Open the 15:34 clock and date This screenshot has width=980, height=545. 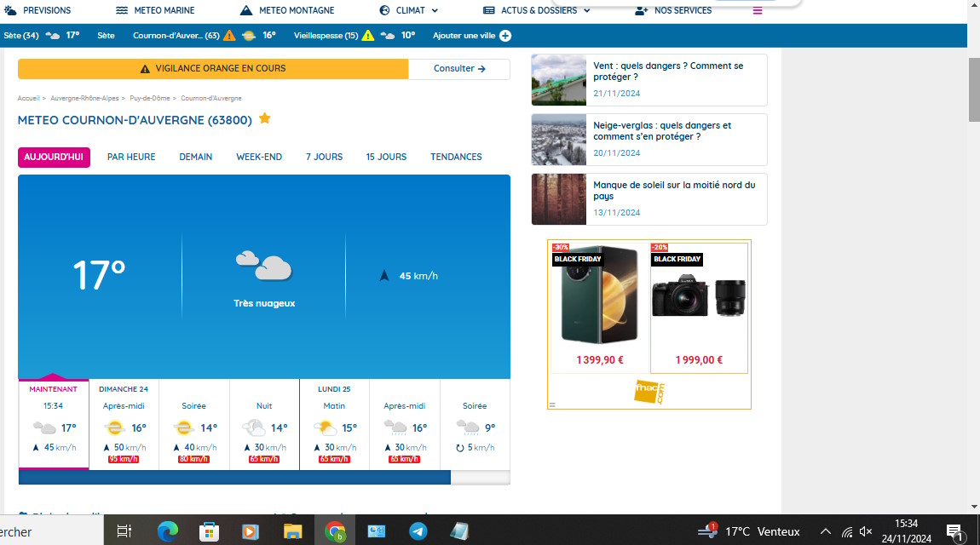tap(906, 531)
